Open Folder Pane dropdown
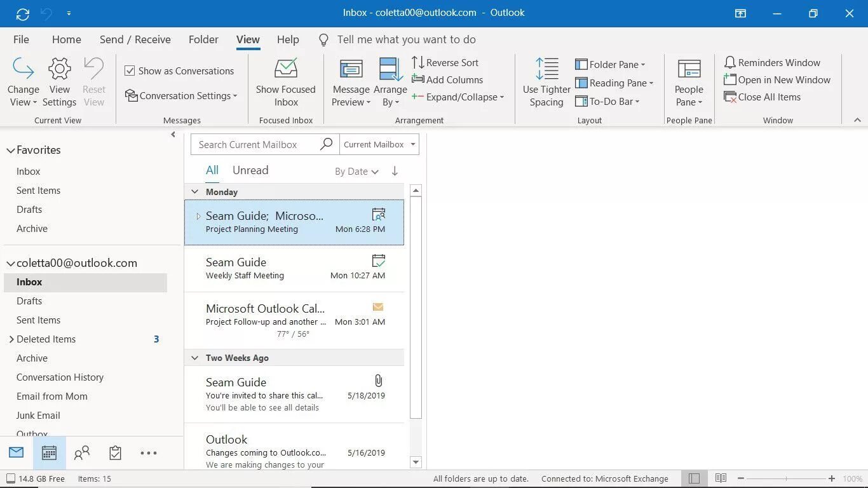868x488 pixels. point(610,64)
